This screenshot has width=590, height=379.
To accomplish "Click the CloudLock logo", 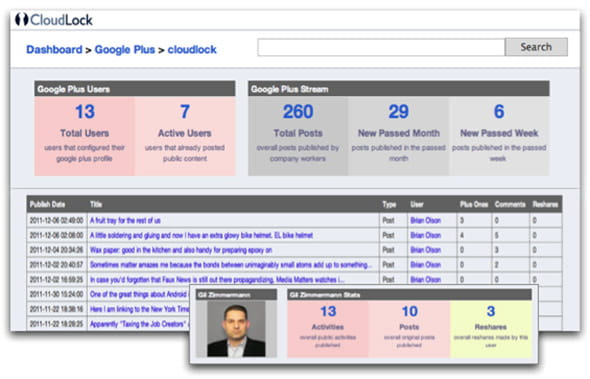I will coord(54,20).
